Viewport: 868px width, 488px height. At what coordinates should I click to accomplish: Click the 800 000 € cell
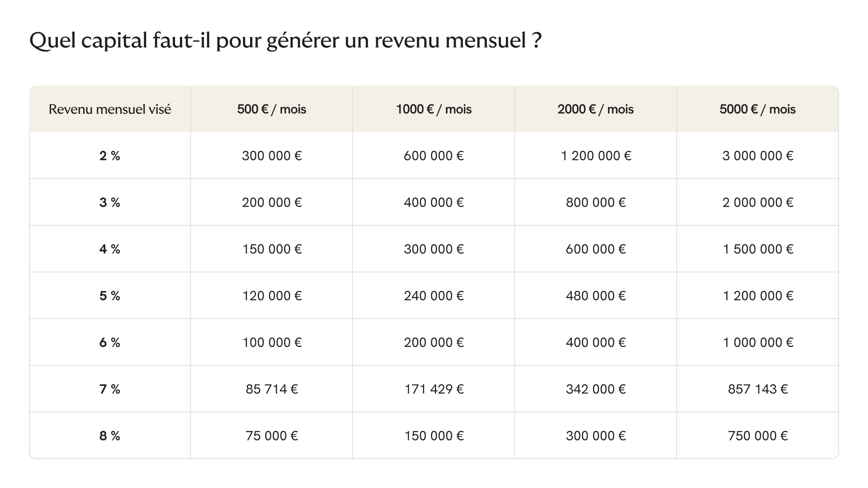(x=596, y=202)
